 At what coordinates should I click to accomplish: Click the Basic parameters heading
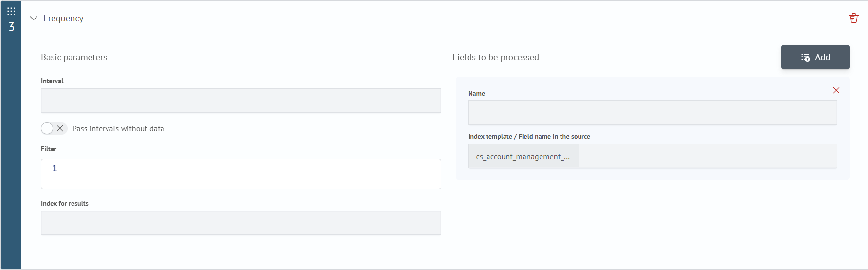[x=74, y=58]
